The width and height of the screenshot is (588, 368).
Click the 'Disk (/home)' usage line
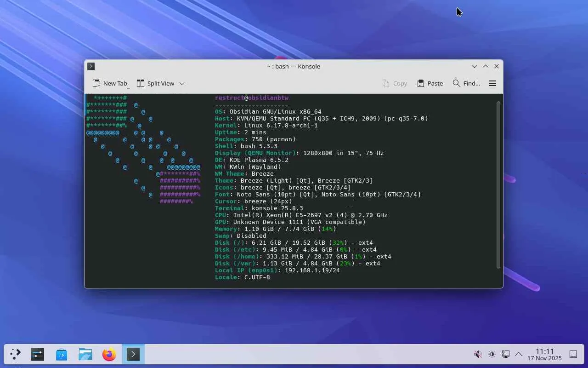tap(303, 256)
